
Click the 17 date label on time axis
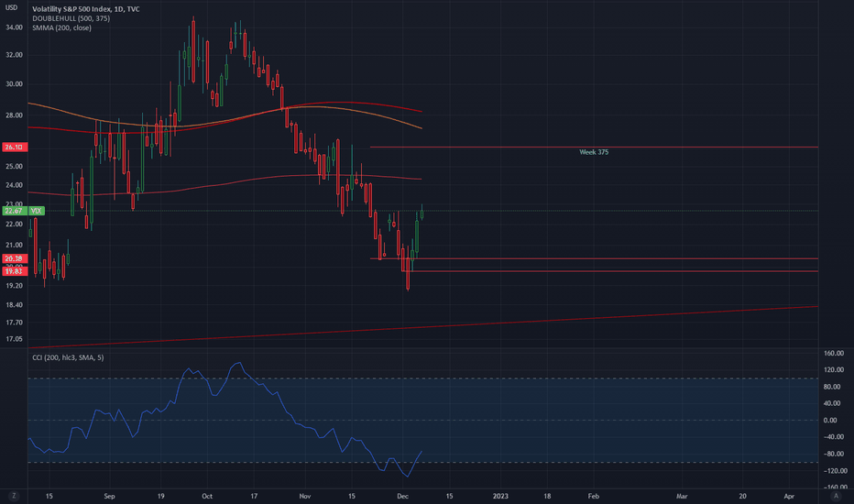tap(254, 497)
